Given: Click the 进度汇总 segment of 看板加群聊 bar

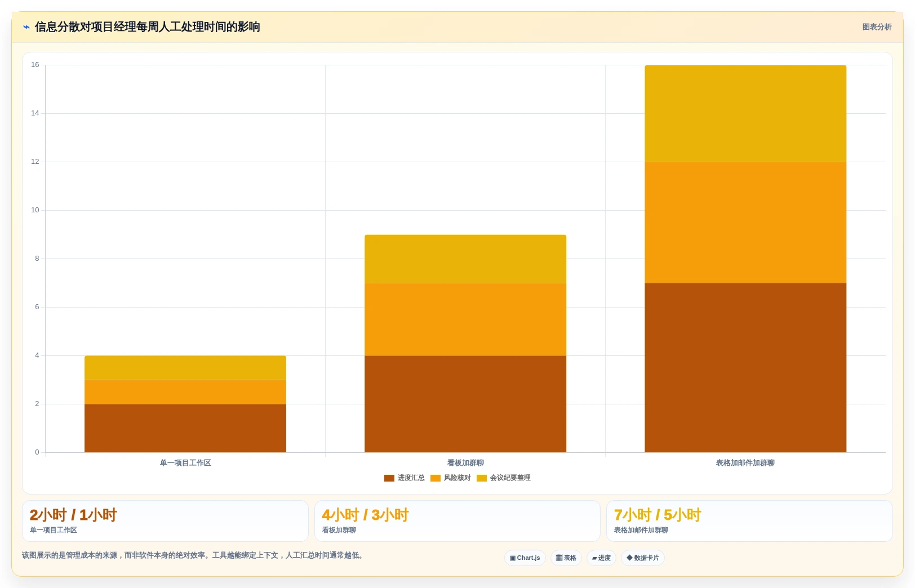Looking at the screenshot, I should [x=465, y=404].
